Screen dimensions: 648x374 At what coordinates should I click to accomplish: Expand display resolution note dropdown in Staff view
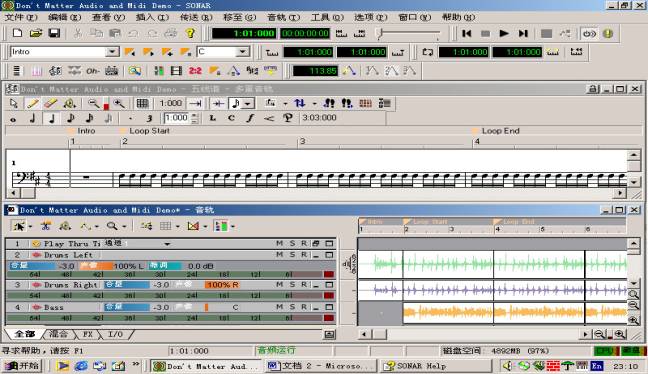(x=247, y=103)
